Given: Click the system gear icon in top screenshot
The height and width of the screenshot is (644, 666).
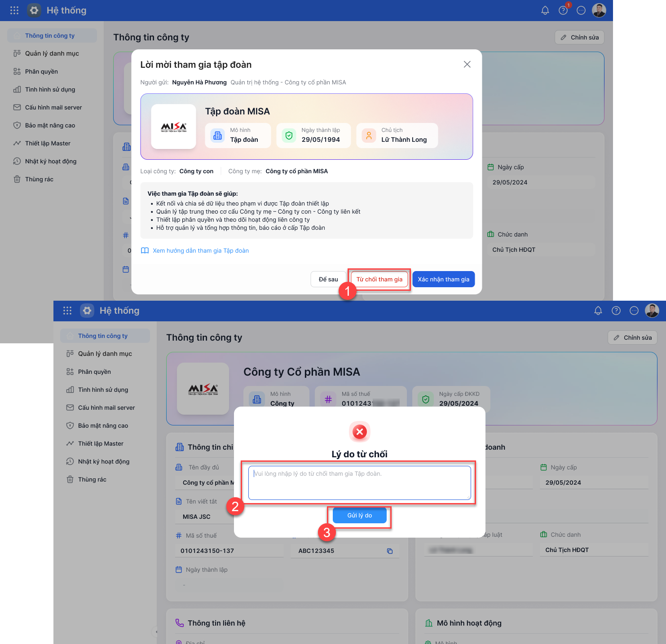Looking at the screenshot, I should click(34, 10).
